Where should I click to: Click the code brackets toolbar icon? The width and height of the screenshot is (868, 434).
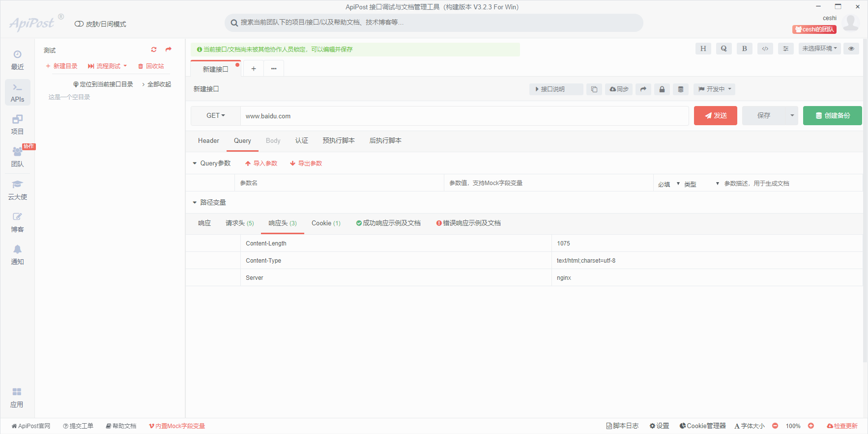click(765, 49)
